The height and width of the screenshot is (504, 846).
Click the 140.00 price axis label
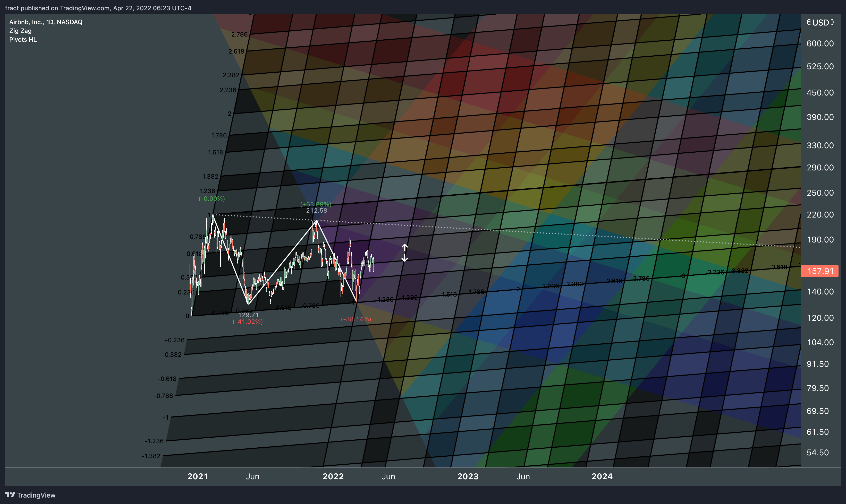[820, 292]
